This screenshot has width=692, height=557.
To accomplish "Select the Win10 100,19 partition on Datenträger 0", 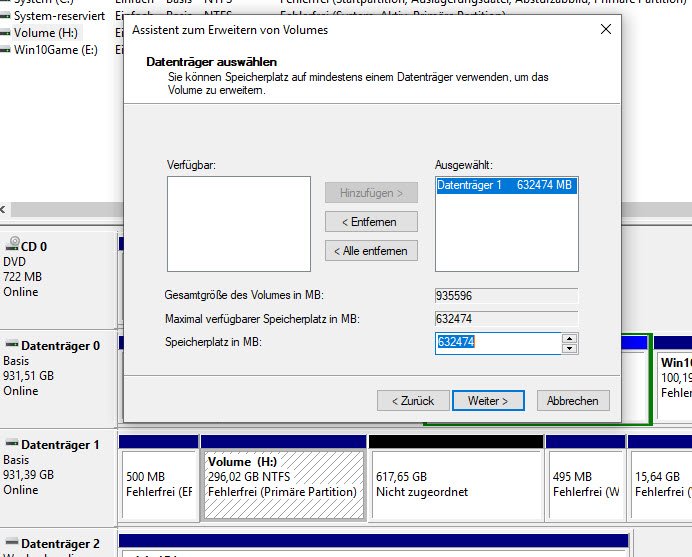I will click(x=673, y=378).
